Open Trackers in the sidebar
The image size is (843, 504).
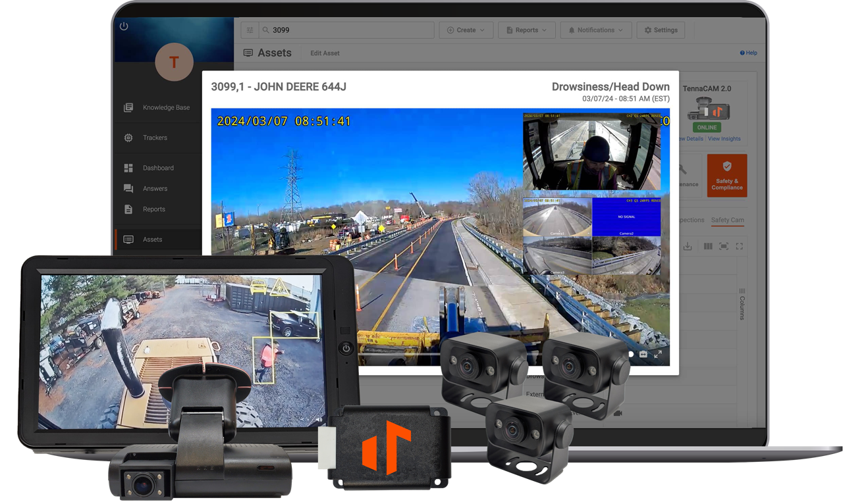(x=155, y=138)
